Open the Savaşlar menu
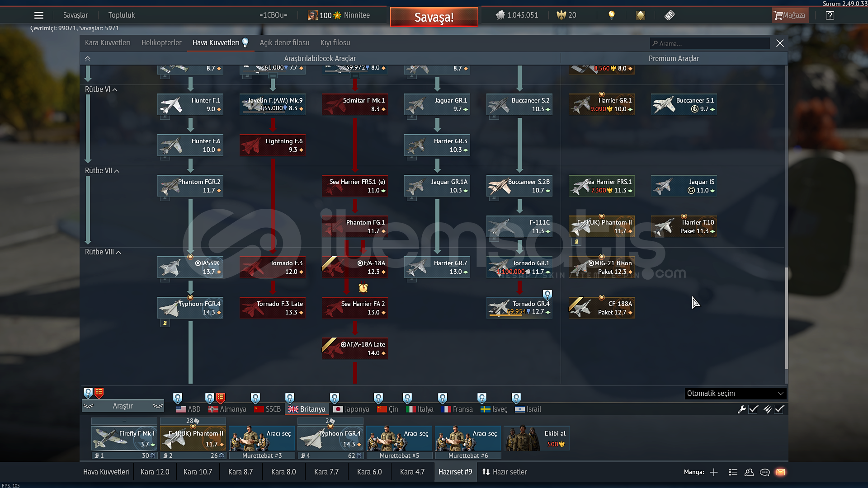 pyautogui.click(x=75, y=15)
